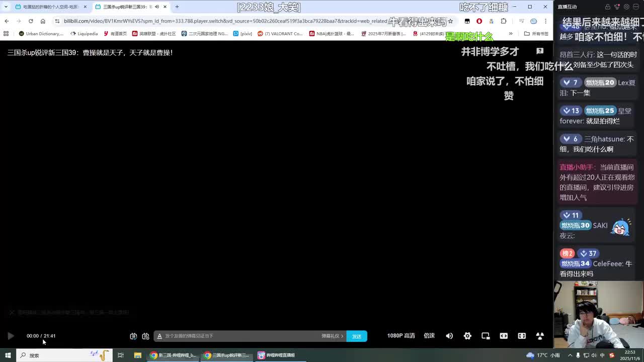Viewport: 644px width, 362px height.
Task: Mute the tab via its speaker icon
Action: click(x=156, y=7)
